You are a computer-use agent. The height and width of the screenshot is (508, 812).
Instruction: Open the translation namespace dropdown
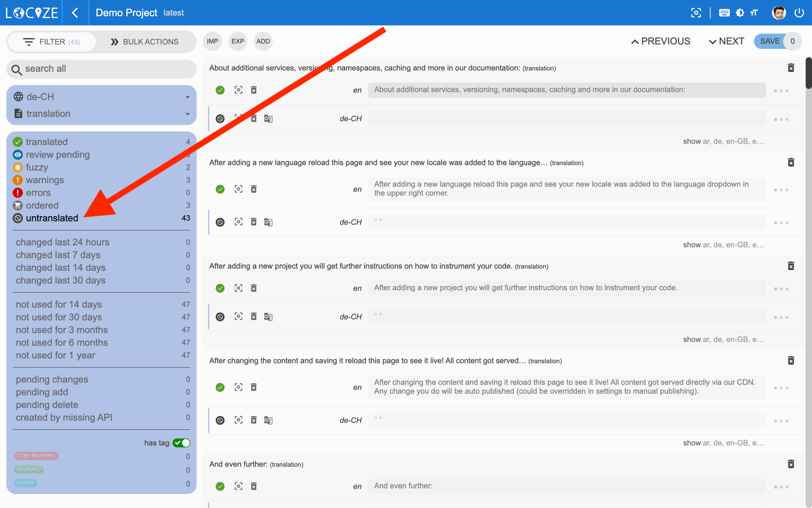pyautogui.click(x=101, y=114)
